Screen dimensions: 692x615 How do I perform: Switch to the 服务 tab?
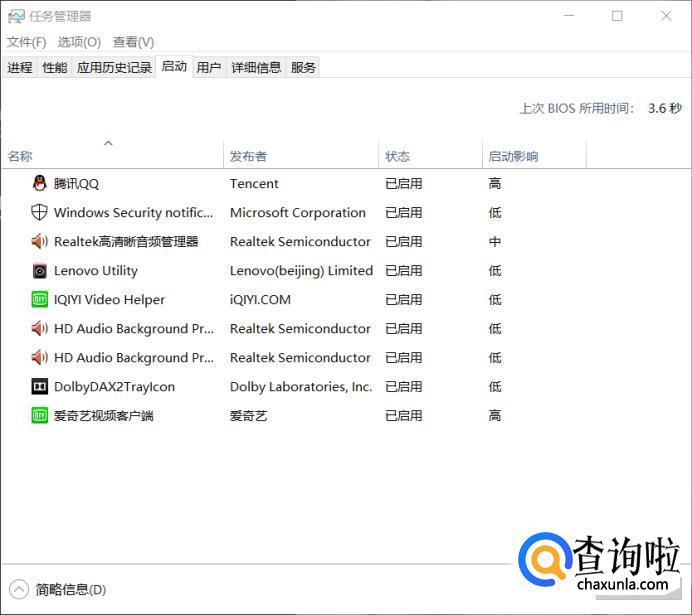[x=303, y=68]
